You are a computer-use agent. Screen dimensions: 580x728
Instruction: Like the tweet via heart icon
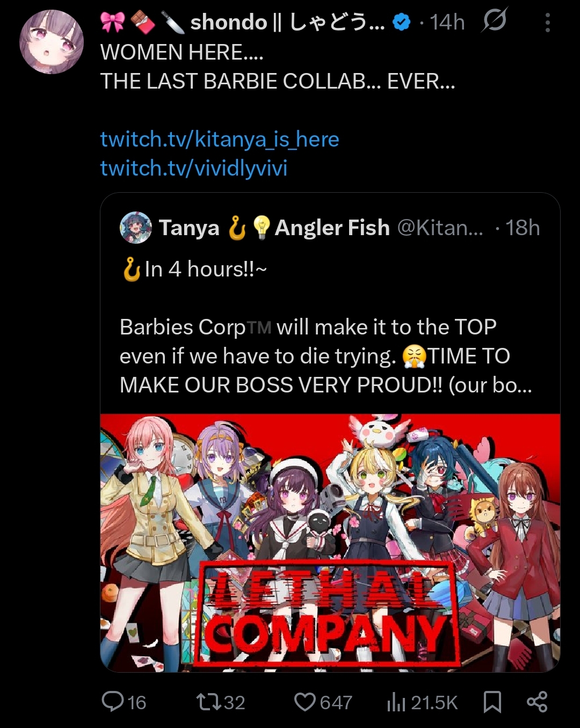(x=305, y=702)
